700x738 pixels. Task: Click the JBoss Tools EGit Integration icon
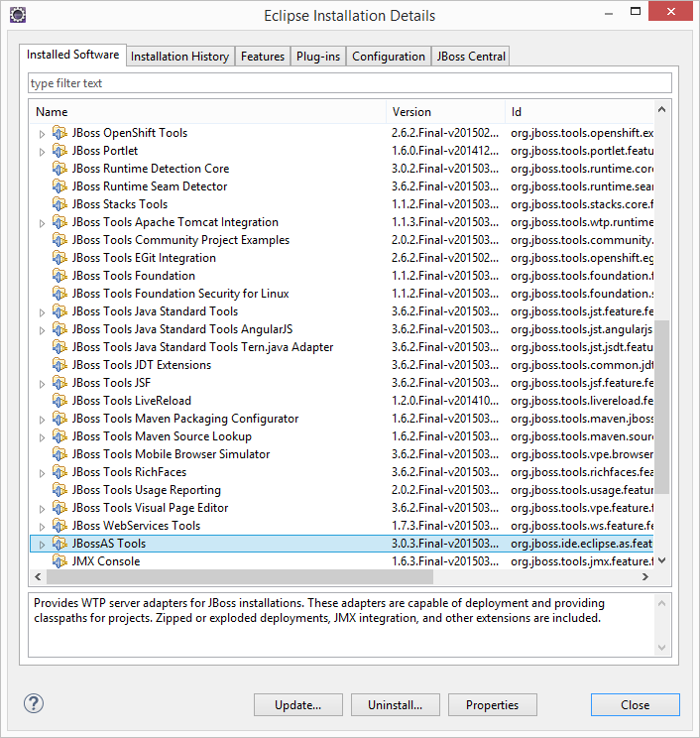point(59,258)
